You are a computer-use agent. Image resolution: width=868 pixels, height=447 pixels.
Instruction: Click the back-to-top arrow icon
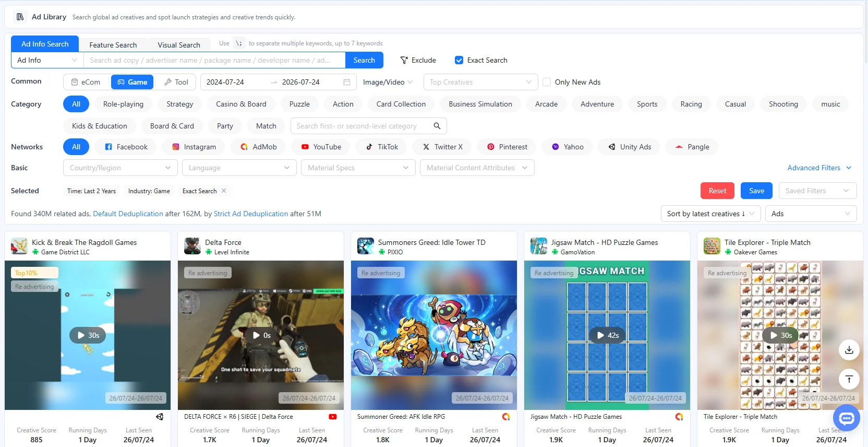click(849, 379)
